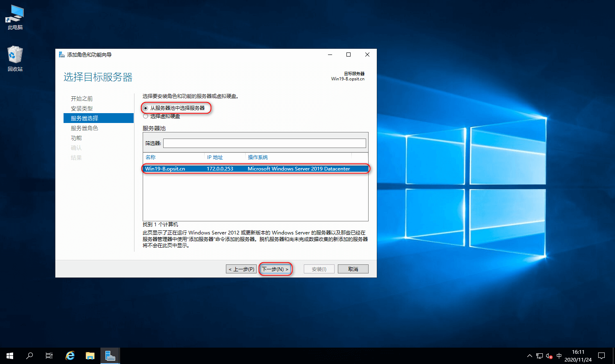Open Task View from the taskbar
615x364 pixels.
click(x=49, y=356)
